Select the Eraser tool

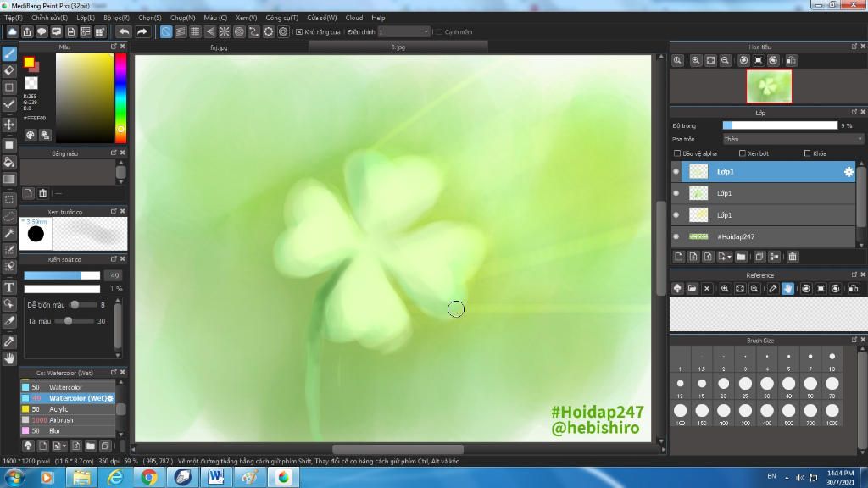[9, 70]
